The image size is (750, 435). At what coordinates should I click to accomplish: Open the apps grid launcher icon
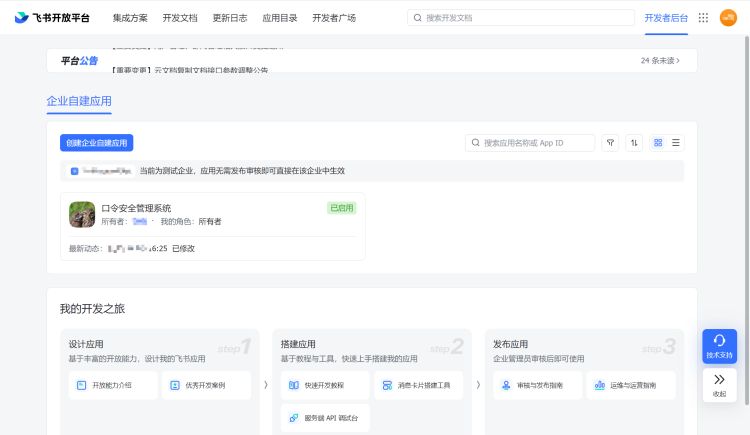coord(703,18)
